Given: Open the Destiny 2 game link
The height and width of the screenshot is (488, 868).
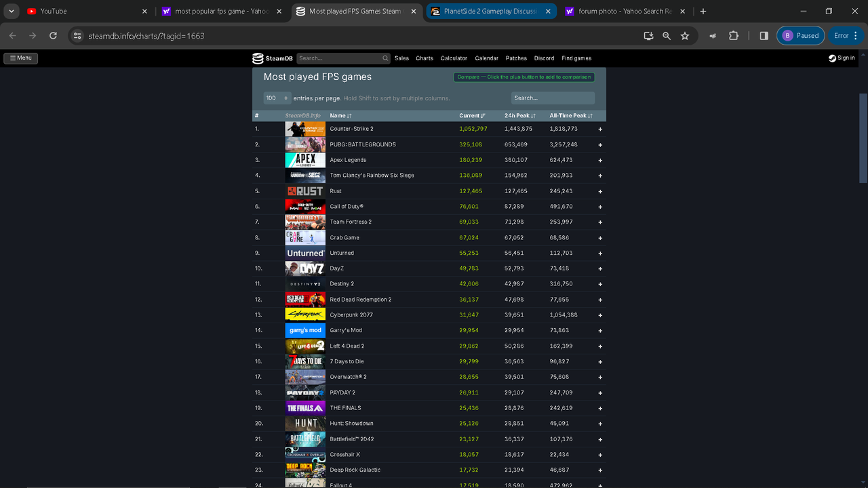Looking at the screenshot, I should pyautogui.click(x=342, y=284).
